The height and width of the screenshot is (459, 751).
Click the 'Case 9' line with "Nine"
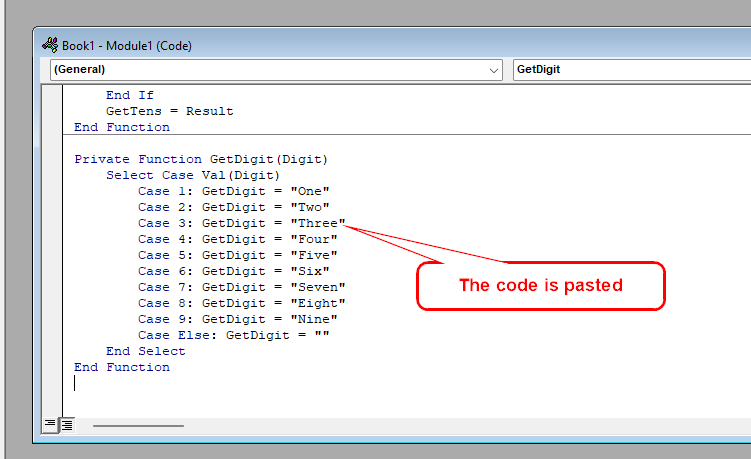click(238, 319)
